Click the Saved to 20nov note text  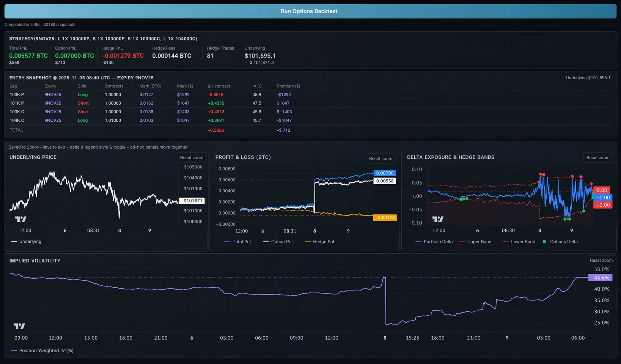click(x=98, y=147)
